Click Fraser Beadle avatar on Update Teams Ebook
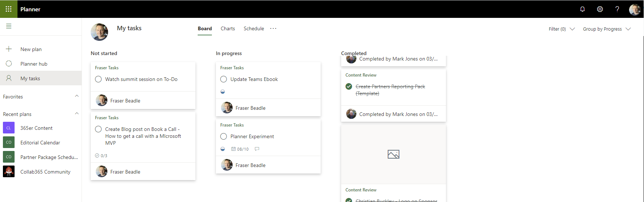 pos(227,108)
